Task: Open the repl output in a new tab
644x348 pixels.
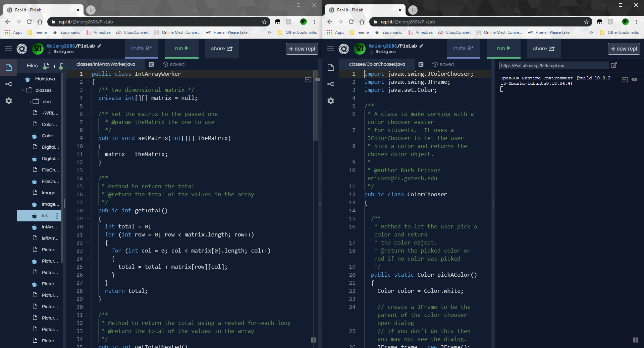Action: [614, 65]
